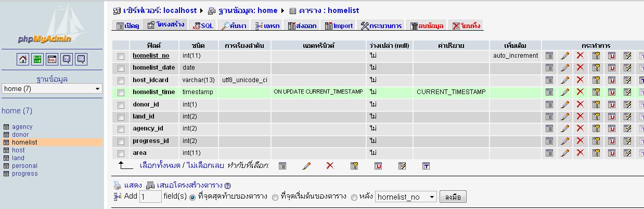Tick the checkbox for homelist_date row
Viewport: 644px width, 209px height.
pyautogui.click(x=121, y=68)
